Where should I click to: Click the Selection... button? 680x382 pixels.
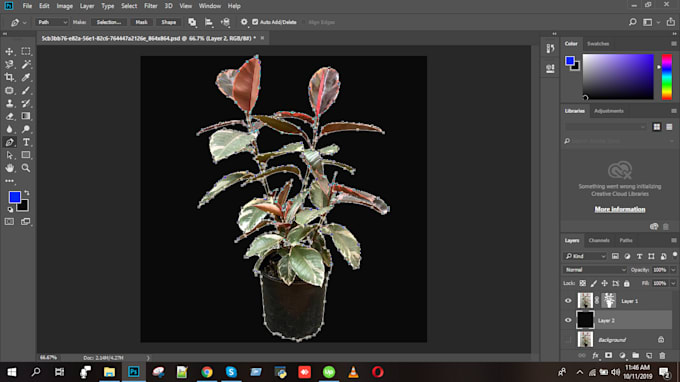(x=108, y=22)
